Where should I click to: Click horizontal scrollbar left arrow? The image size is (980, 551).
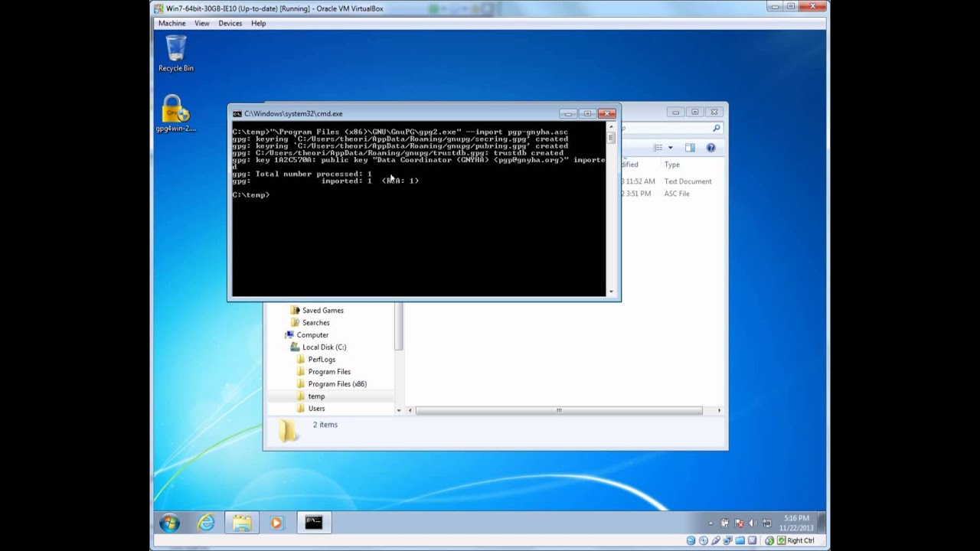pos(410,411)
